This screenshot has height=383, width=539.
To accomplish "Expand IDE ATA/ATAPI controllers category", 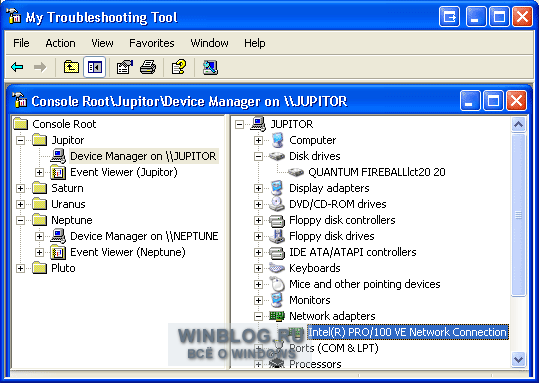I will (258, 252).
